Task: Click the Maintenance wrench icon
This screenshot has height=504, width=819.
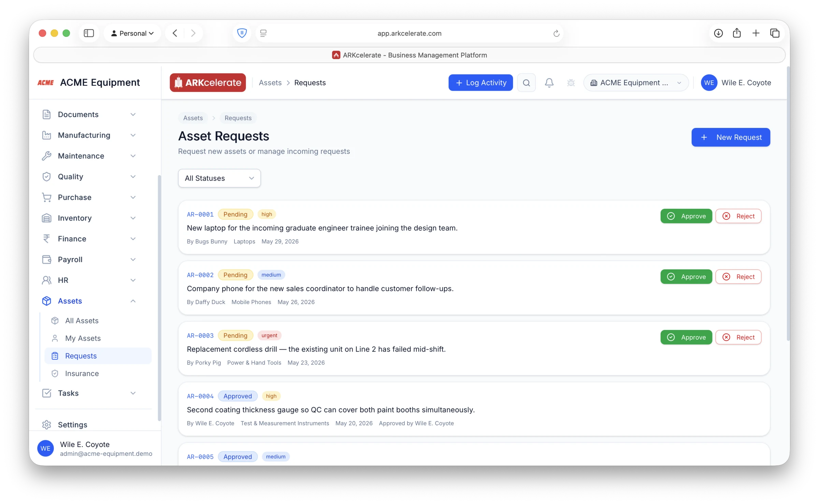Action: [x=47, y=156]
